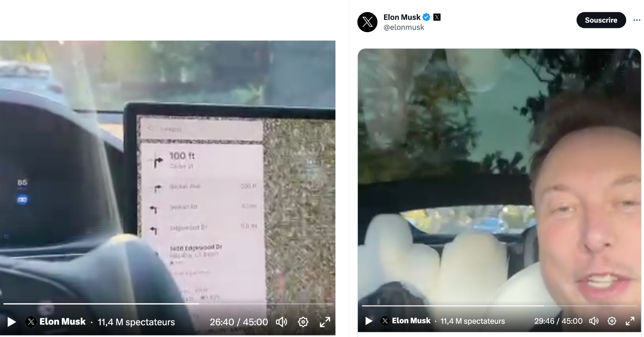The height and width of the screenshot is (337, 644).
Task: Open the three-dots more options menu
Action: 637,20
